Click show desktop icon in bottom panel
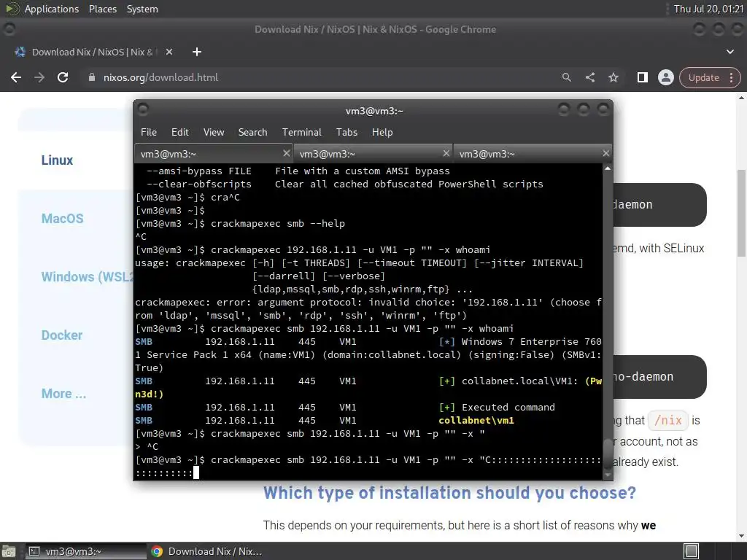The height and width of the screenshot is (560, 747). pos(9,551)
